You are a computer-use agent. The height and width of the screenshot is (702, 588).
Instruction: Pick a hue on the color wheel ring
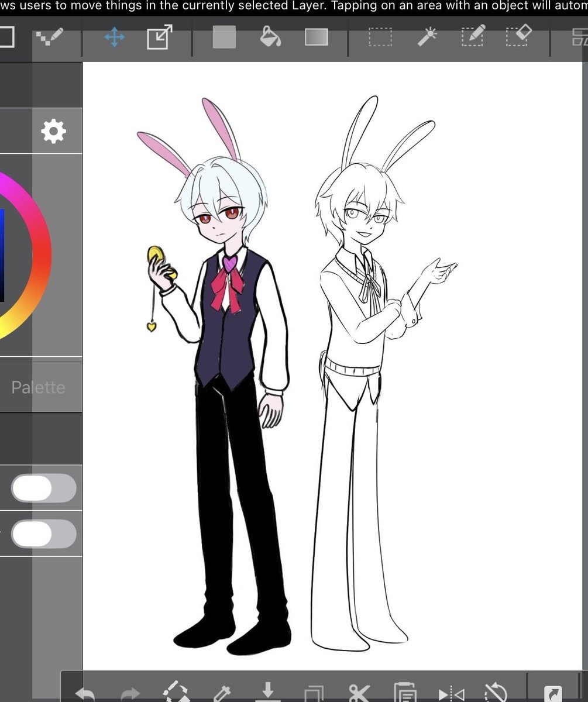coord(41,254)
